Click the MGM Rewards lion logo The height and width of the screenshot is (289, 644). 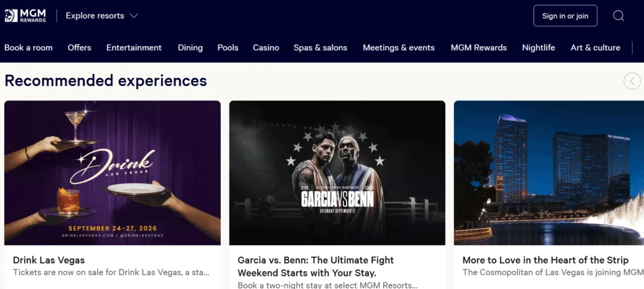point(25,16)
